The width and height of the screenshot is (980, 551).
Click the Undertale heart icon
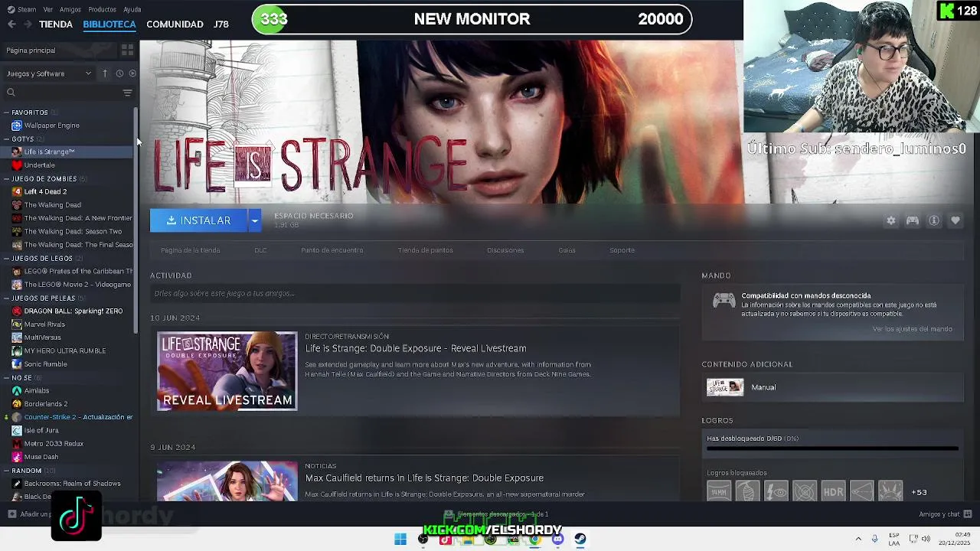tap(17, 165)
